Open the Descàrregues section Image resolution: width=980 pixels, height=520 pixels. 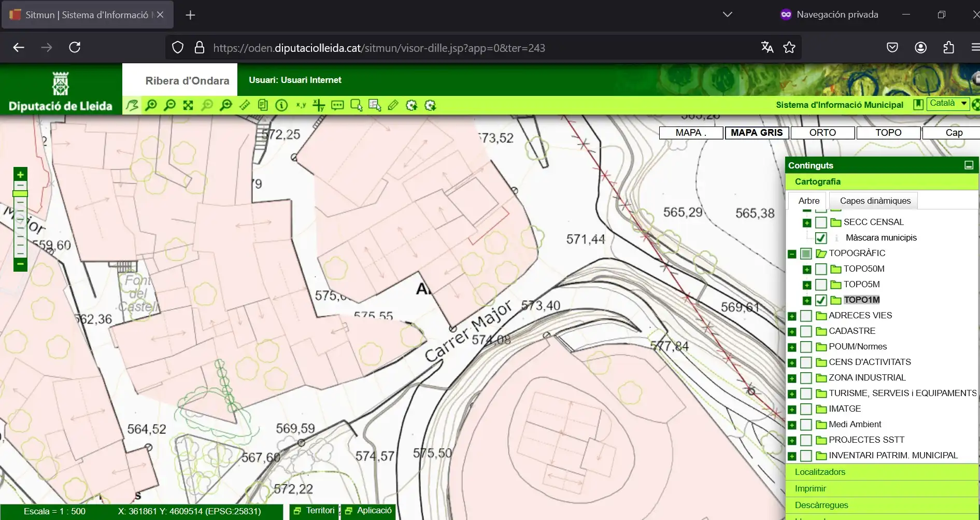pos(882,505)
